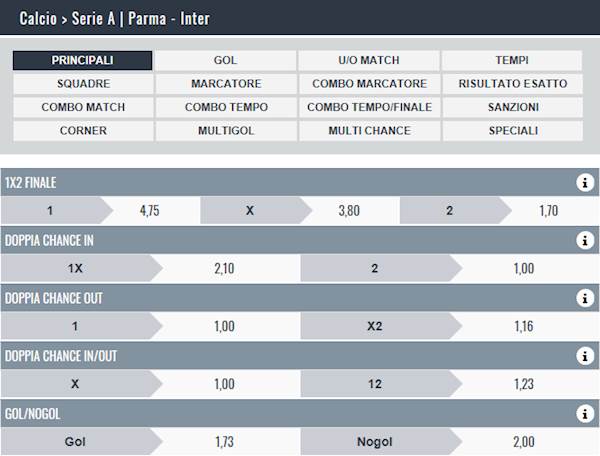Switch to the Corner tab
This screenshot has height=456, width=600.
(83, 131)
